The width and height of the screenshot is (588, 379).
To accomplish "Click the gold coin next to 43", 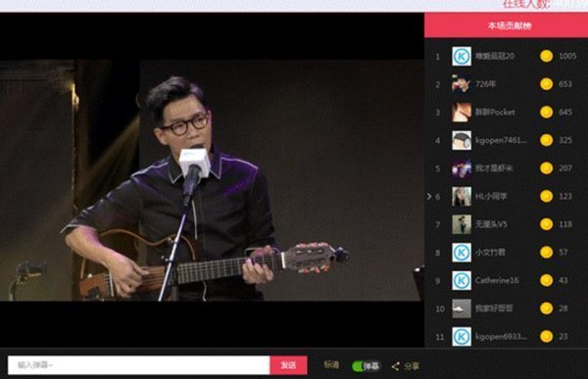I will pyautogui.click(x=547, y=280).
